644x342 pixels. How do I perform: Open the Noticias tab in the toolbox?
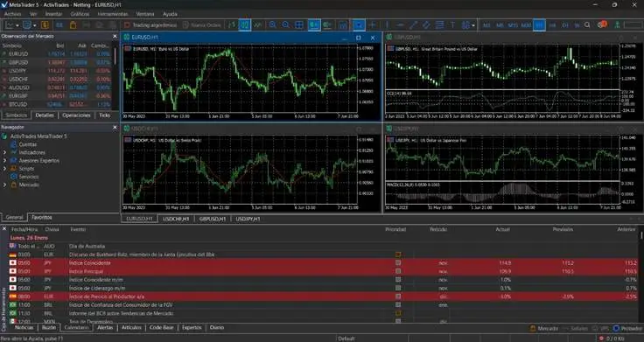coord(24,328)
